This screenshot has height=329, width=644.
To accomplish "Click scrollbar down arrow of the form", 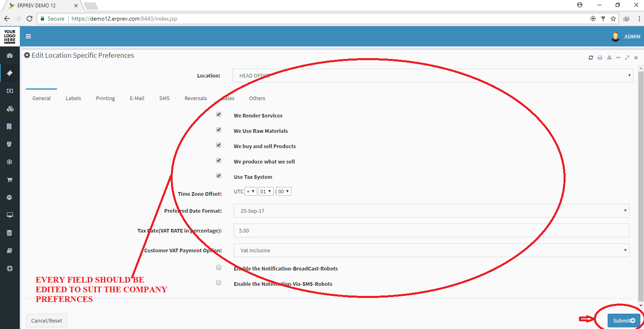I will click(x=640, y=306).
